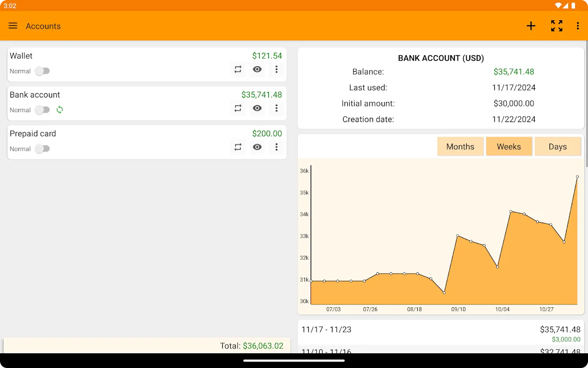Image resolution: width=588 pixels, height=368 pixels.
Task: Switch chart to Days view
Action: tap(558, 147)
